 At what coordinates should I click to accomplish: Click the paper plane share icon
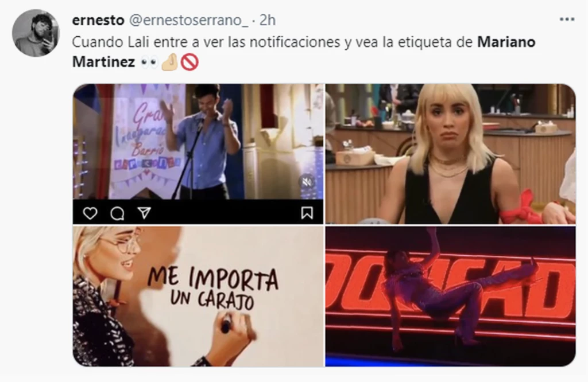pyautogui.click(x=144, y=213)
